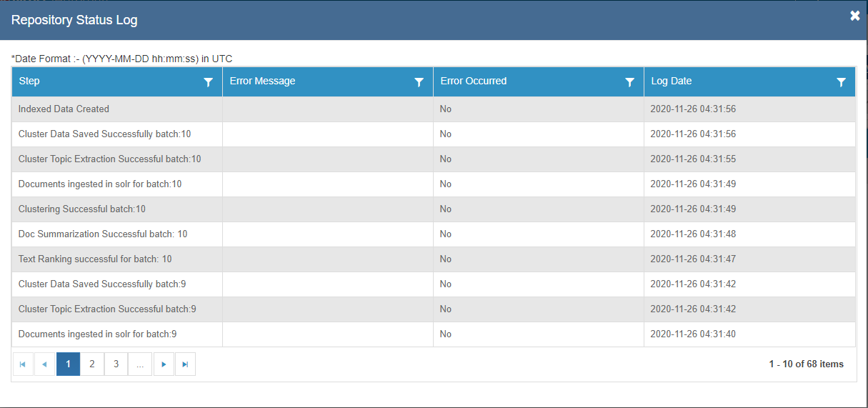Open the Error Occurred column filter
The height and width of the screenshot is (408, 868).
coord(629,82)
